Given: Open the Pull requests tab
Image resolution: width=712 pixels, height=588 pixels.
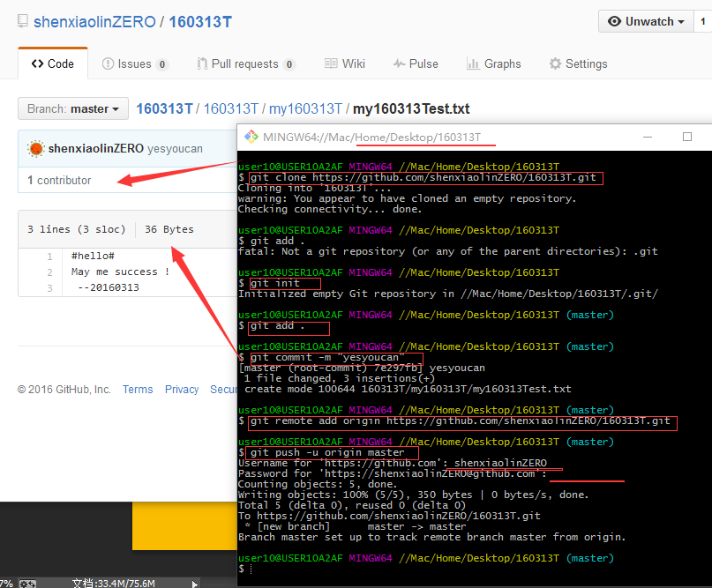Looking at the screenshot, I should coord(246,64).
